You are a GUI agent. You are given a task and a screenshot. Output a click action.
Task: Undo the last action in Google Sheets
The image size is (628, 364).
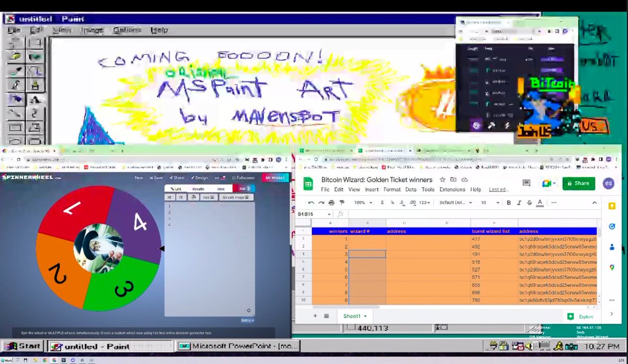pos(311,202)
